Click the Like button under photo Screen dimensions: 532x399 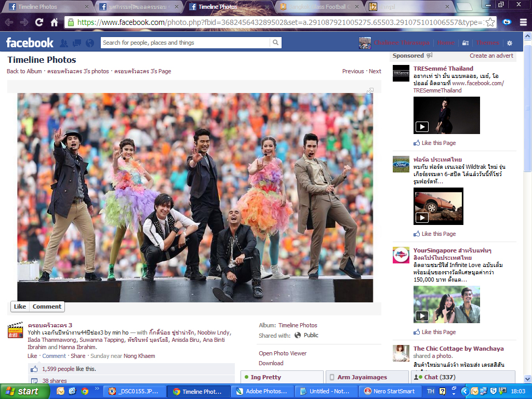point(20,307)
